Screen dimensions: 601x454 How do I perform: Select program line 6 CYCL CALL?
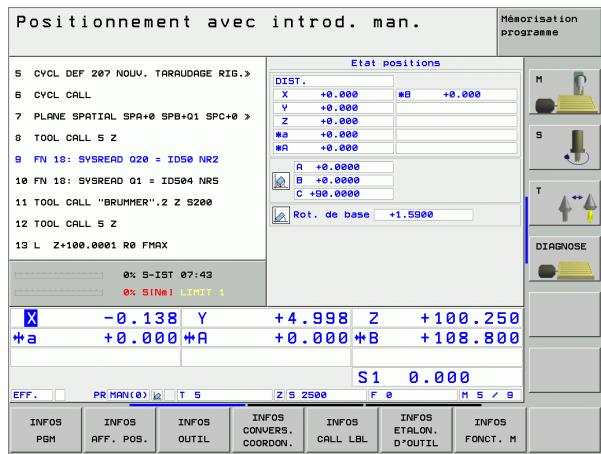point(53,95)
